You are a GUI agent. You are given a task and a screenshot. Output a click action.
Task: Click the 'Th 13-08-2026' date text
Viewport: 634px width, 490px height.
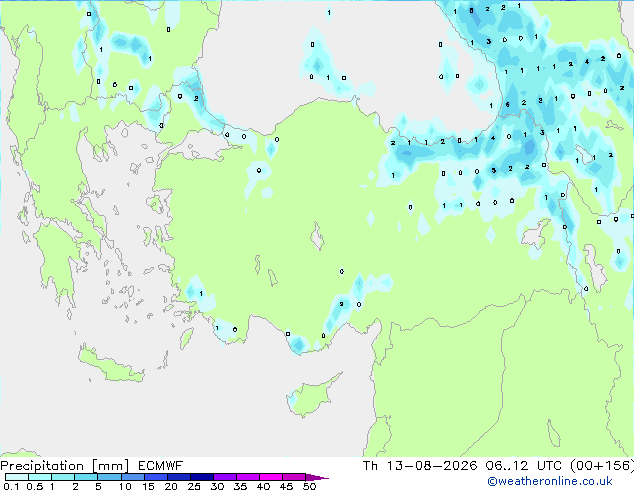click(x=420, y=466)
